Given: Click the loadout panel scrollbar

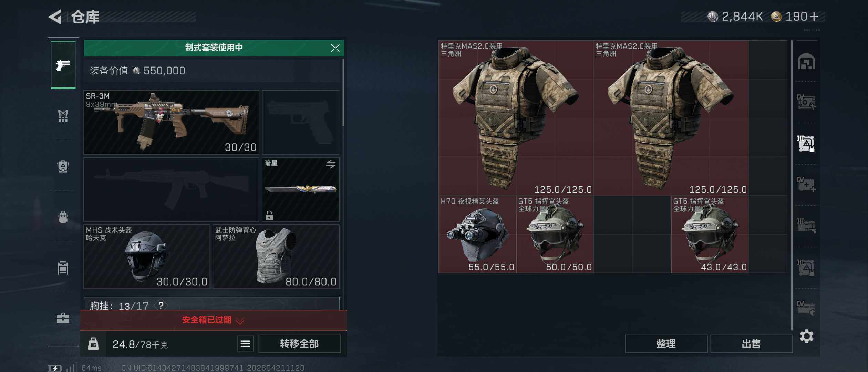Looking at the screenshot, I should point(343,93).
